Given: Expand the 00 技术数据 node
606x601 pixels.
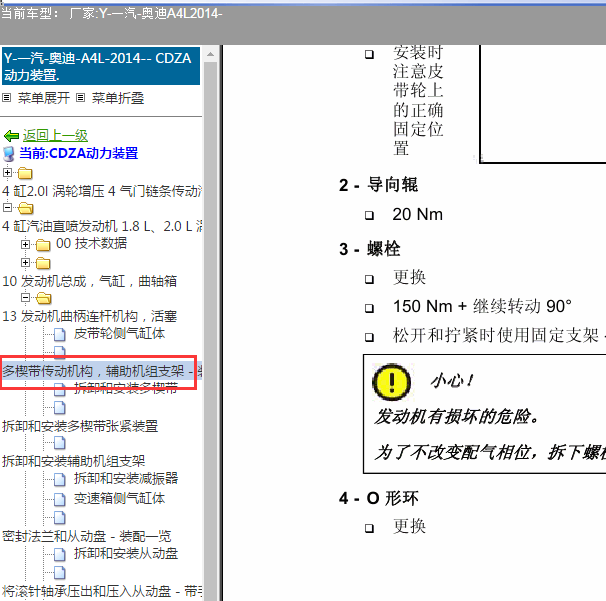Looking at the screenshot, I should tap(25, 244).
